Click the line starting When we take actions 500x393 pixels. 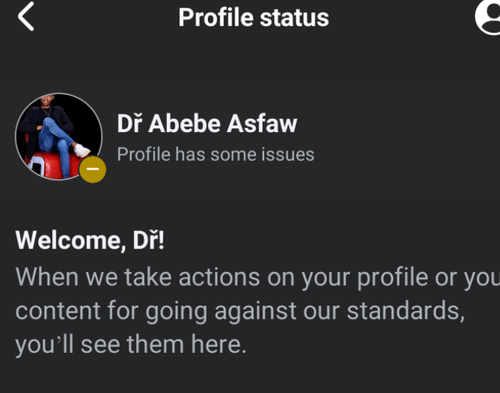(x=257, y=277)
